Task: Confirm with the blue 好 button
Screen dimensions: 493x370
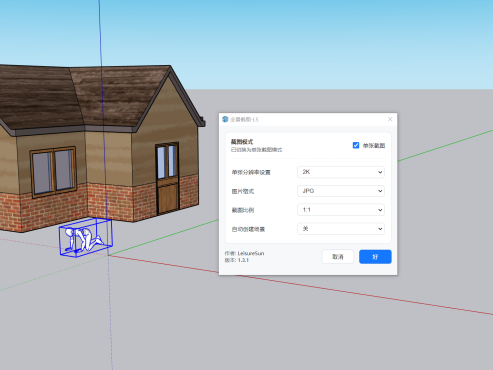Action: tap(375, 257)
